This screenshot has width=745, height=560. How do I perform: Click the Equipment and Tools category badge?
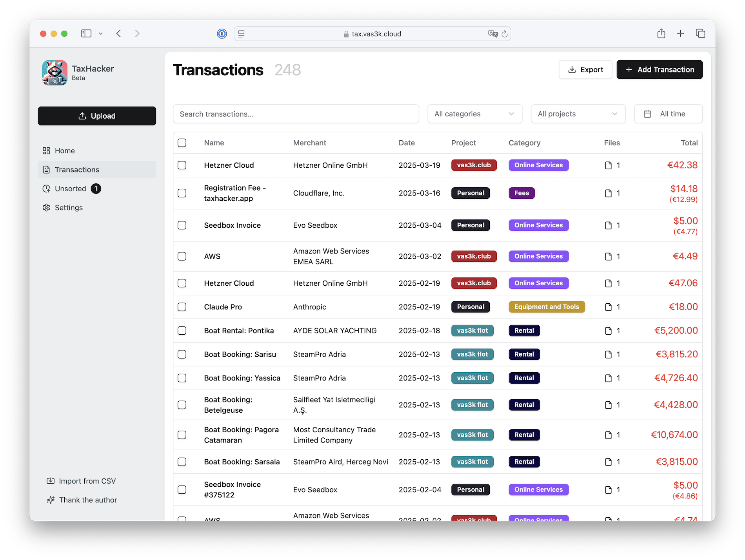[547, 307]
